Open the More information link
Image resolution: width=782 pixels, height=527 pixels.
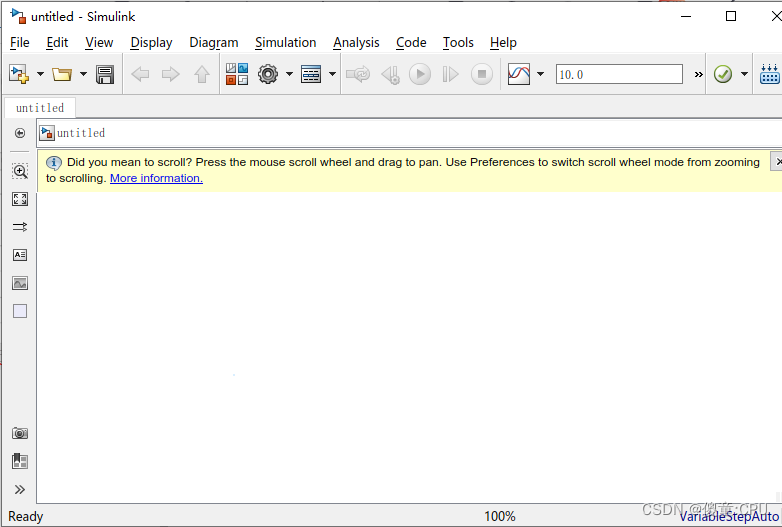[156, 178]
